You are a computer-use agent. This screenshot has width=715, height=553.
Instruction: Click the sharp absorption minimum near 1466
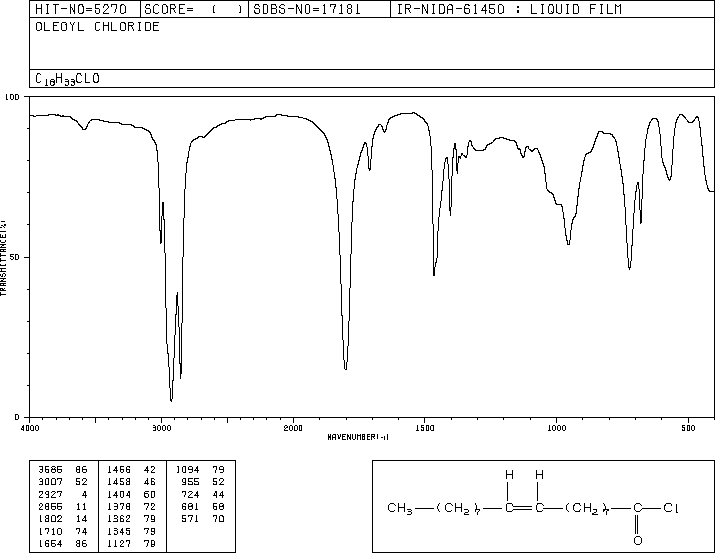434,274
